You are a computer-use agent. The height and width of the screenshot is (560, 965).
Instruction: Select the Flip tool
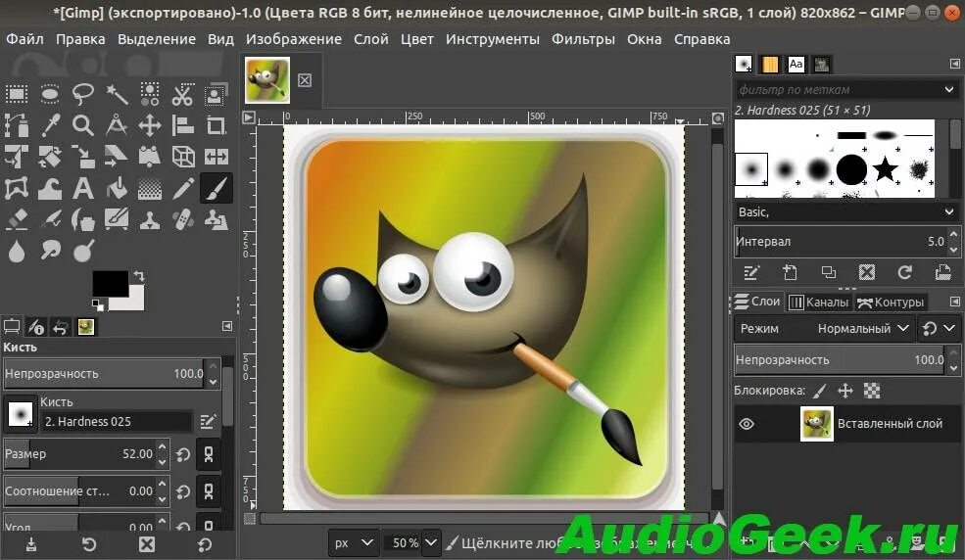[x=216, y=157]
